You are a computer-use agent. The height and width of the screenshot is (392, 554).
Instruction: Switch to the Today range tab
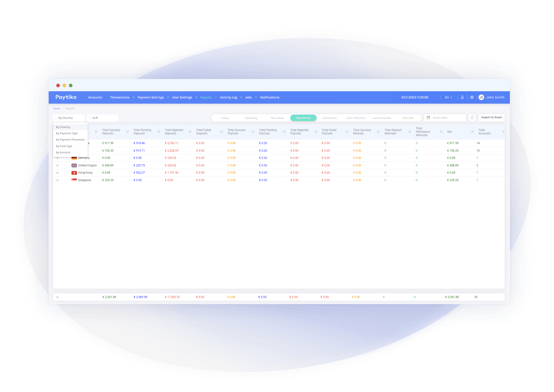225,118
